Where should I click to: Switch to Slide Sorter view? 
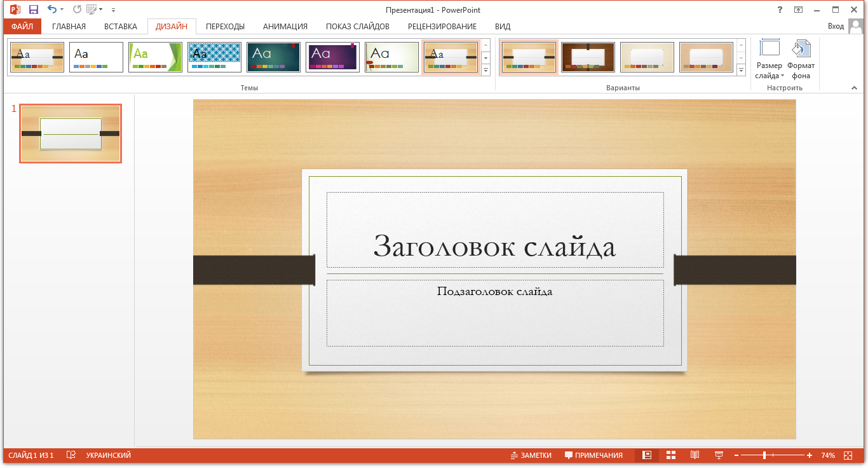tap(670, 455)
